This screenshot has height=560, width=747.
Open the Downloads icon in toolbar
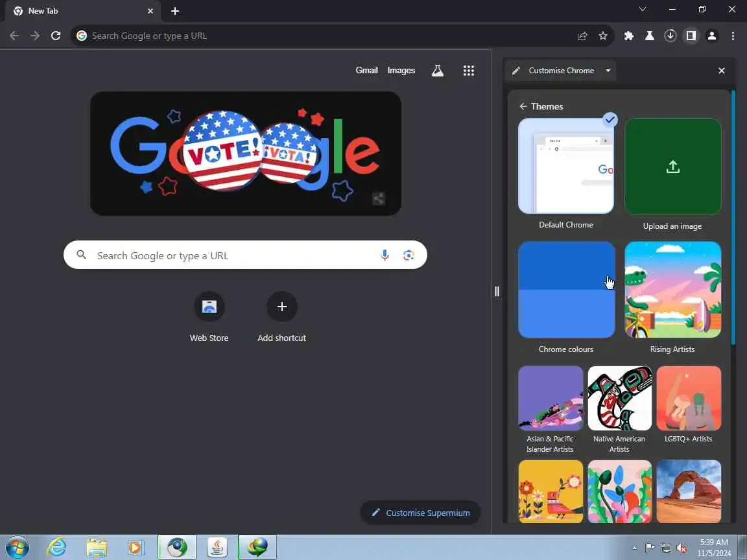pos(670,36)
